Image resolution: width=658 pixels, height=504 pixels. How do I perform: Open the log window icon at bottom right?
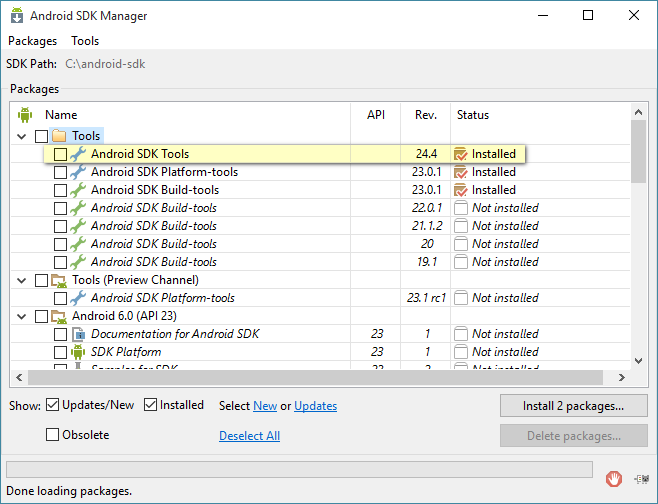[x=642, y=479]
